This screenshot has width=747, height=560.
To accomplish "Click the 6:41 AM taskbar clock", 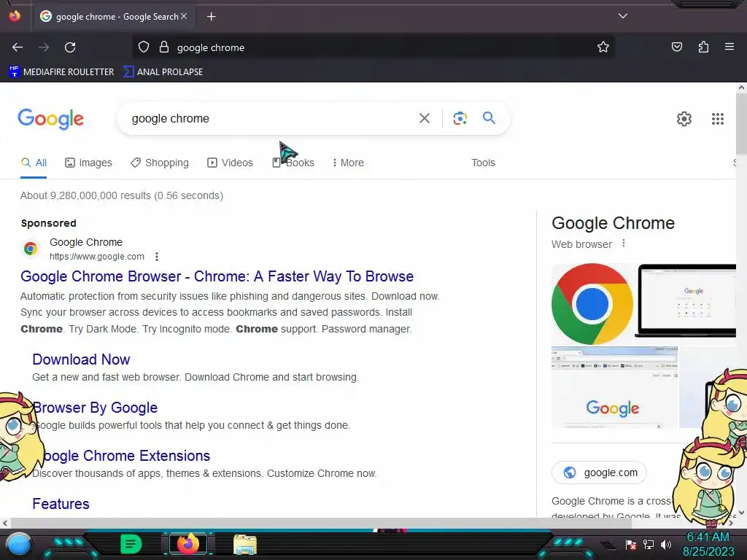I will (708, 537).
